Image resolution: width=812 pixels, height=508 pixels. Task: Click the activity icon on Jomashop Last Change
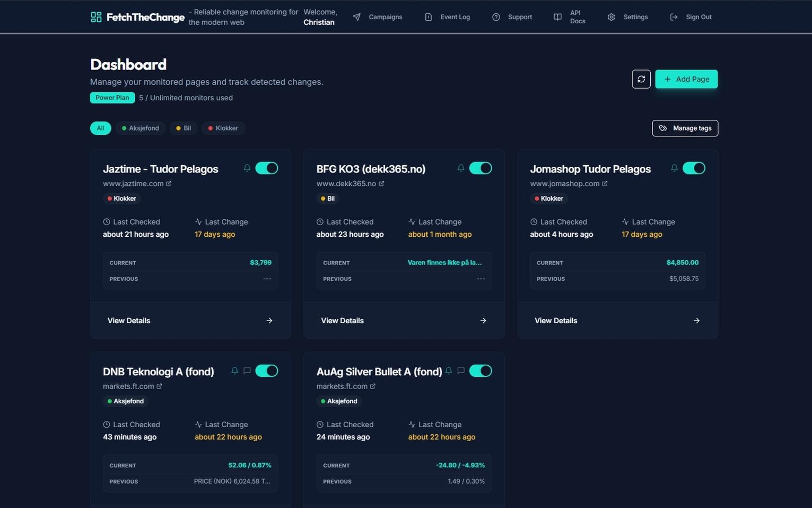[x=625, y=222]
